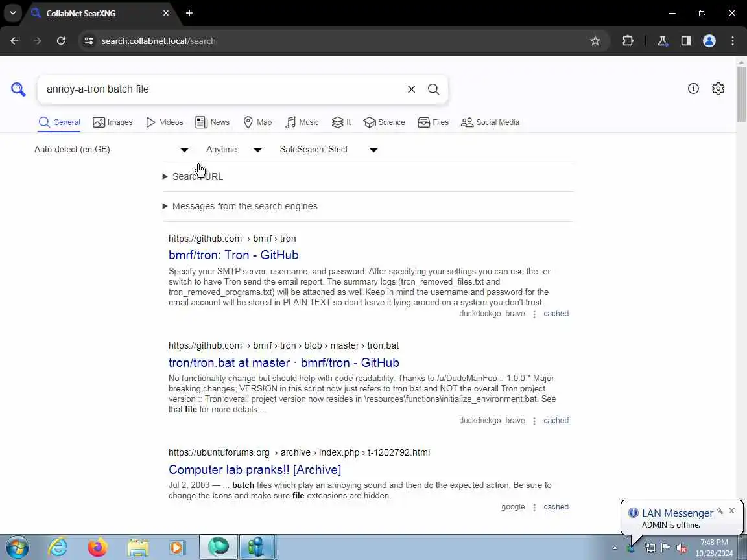Open bmrf/tron: Tron - GitHub result

pos(233,255)
